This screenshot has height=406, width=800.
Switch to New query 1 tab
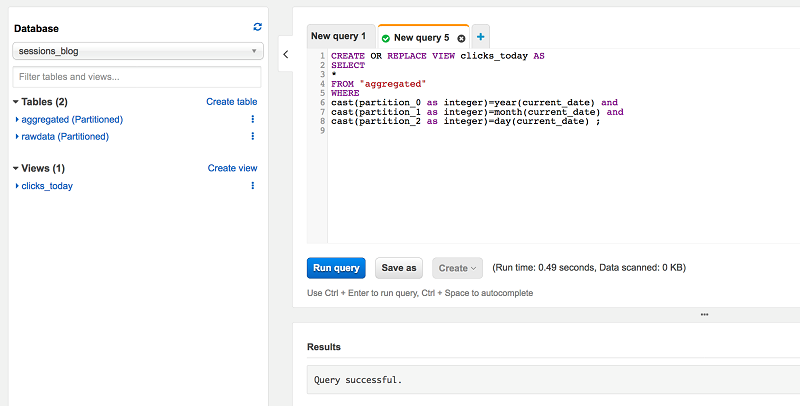tap(339, 36)
